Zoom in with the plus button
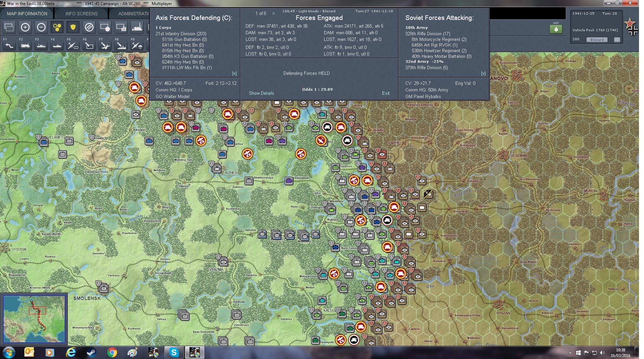Image resolution: width=644 pixels, height=359 pixels. (25, 27)
